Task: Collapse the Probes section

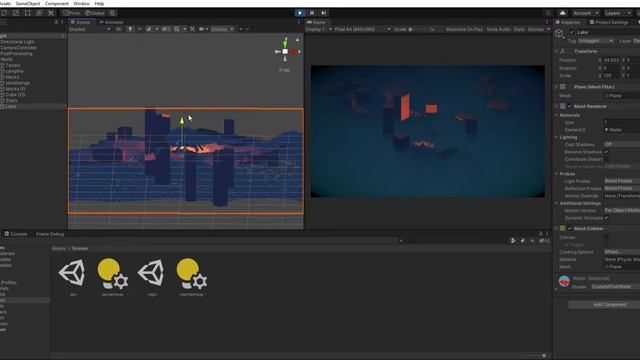Action: 557,174
